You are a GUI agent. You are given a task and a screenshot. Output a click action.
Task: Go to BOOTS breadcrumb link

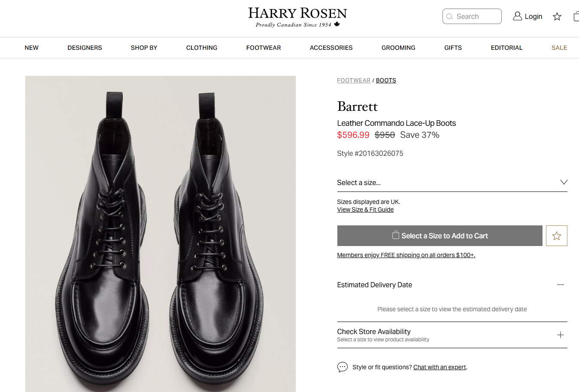tap(386, 80)
